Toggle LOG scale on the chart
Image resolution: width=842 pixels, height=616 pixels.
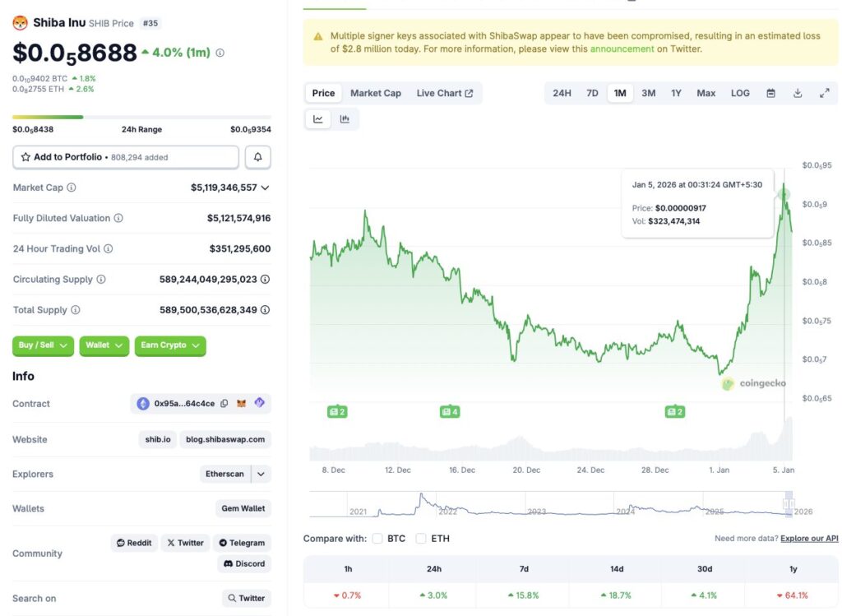click(740, 94)
